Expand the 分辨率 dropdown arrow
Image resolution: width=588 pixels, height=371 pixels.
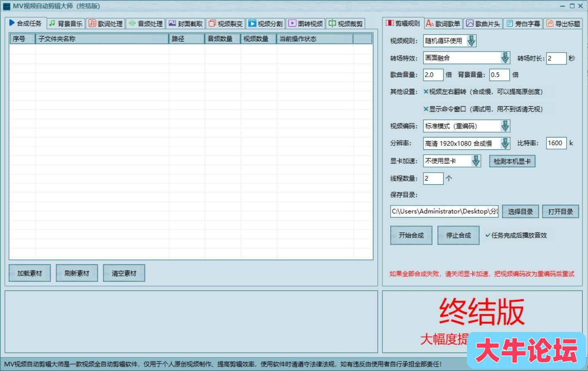tap(505, 143)
